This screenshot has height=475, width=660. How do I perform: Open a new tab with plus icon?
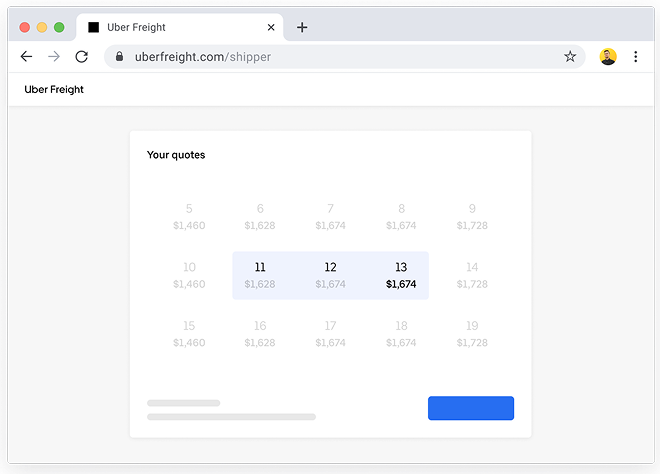pyautogui.click(x=302, y=27)
